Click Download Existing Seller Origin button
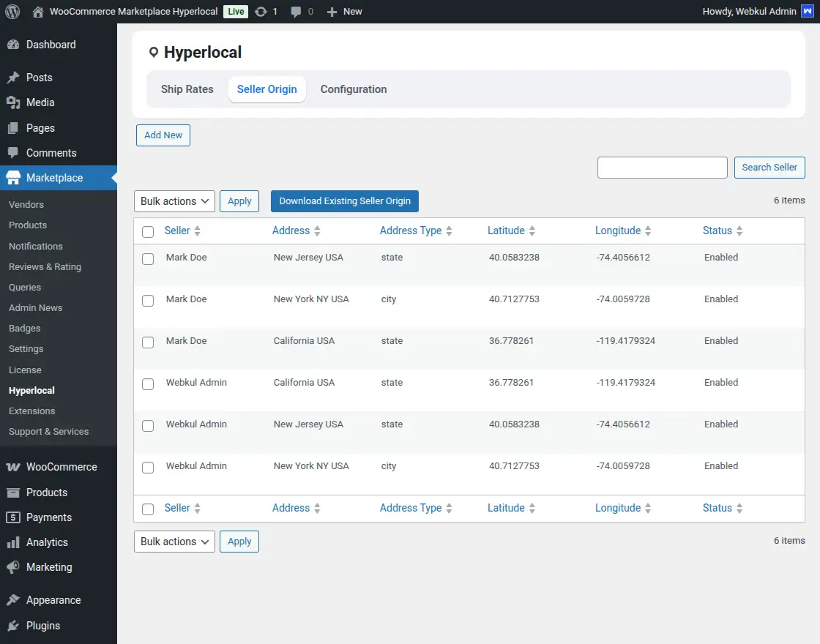The height and width of the screenshot is (644, 820). [345, 201]
